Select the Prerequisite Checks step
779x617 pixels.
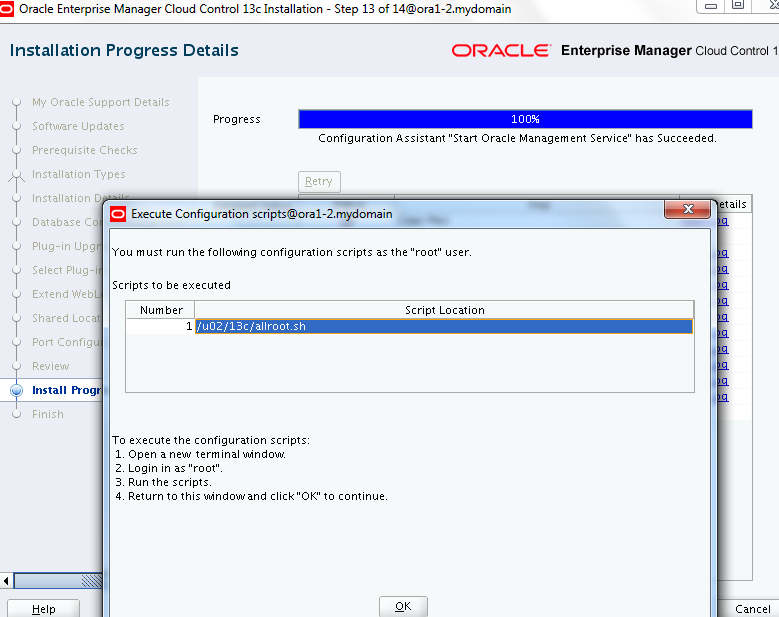click(84, 151)
